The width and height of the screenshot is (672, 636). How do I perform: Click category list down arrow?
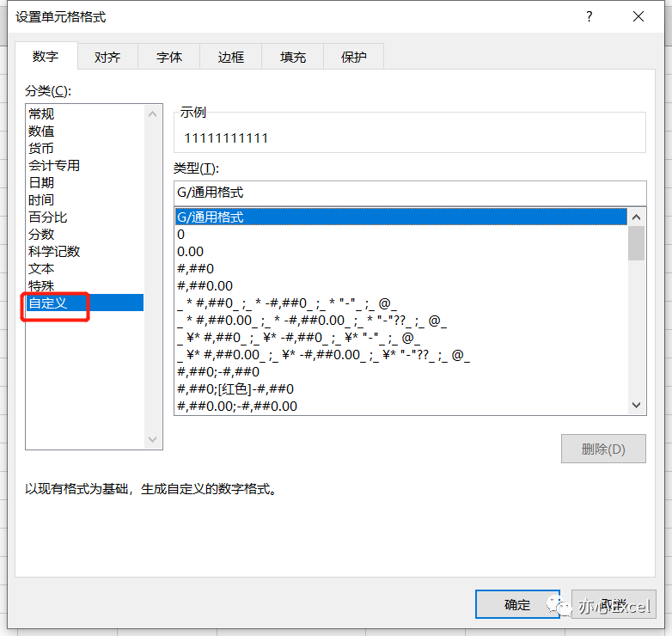[153, 439]
